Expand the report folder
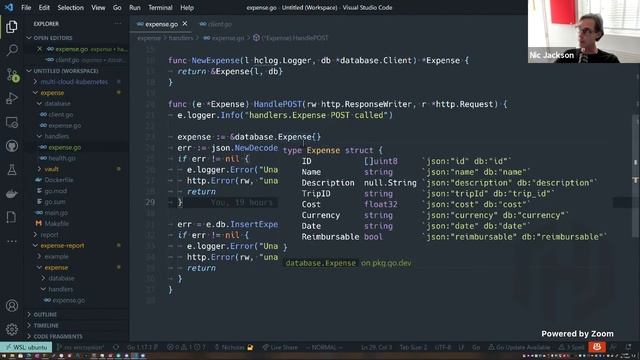Screen dimensions: 640x360 tap(49, 235)
